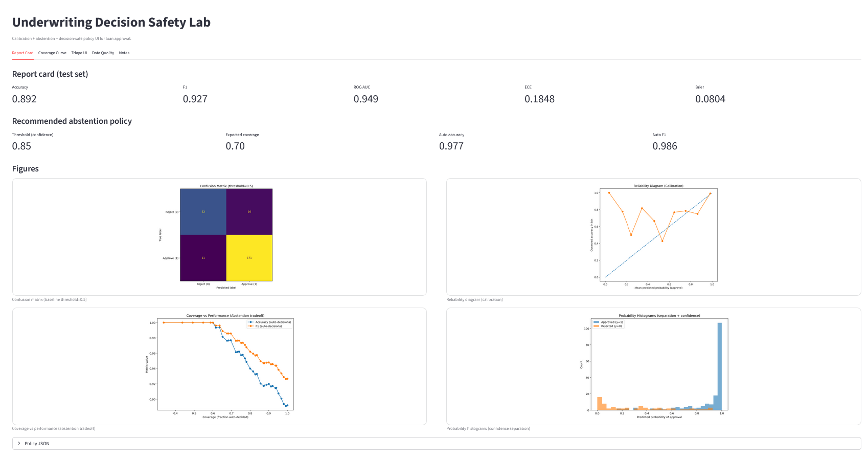Select the Data Quality tab
Screen dimensions: 868x458
103,53
